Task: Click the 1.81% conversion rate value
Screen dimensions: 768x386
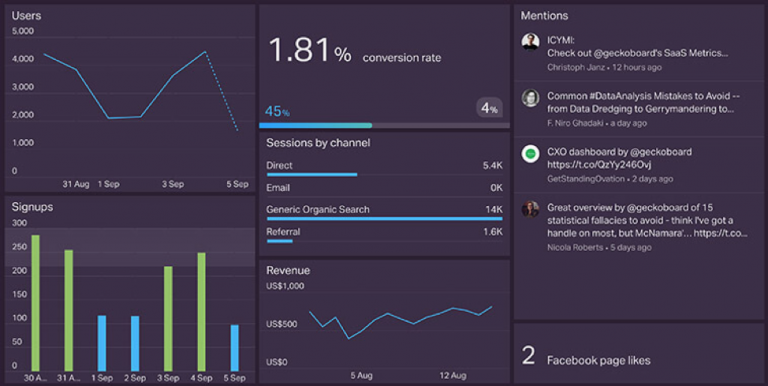Action: (310, 50)
